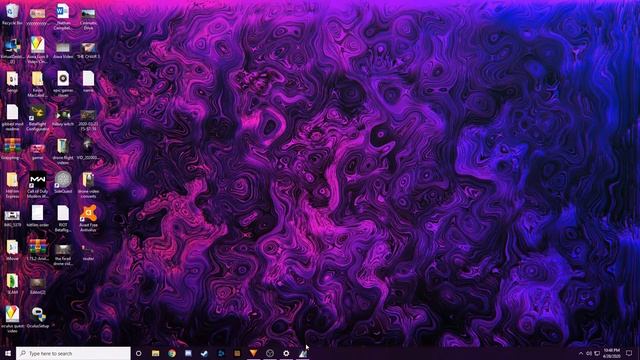The image size is (640, 360).
Task: Open the orange triangle app in taskbar
Action: (253, 353)
